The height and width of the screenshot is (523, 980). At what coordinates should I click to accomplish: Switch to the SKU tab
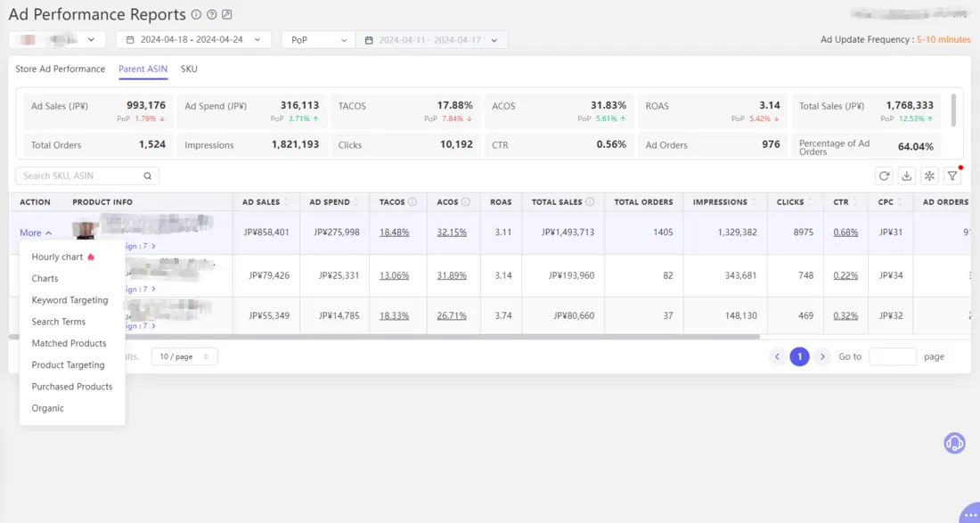(x=188, y=69)
